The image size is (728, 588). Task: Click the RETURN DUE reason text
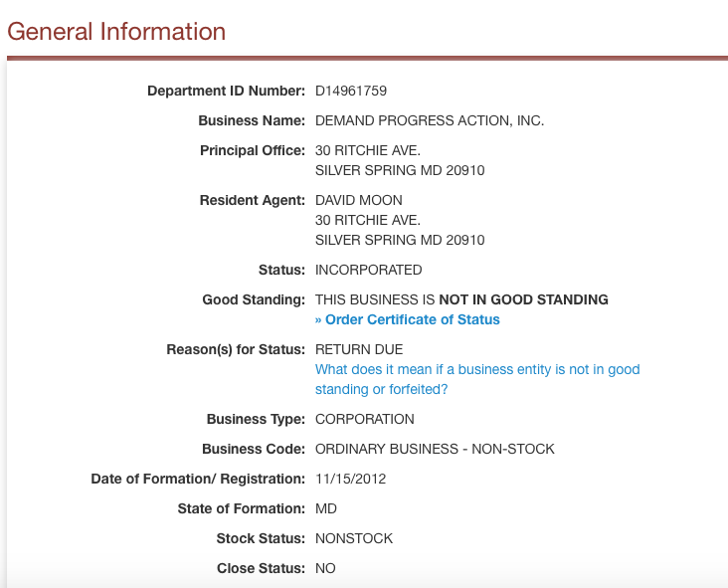(x=359, y=349)
